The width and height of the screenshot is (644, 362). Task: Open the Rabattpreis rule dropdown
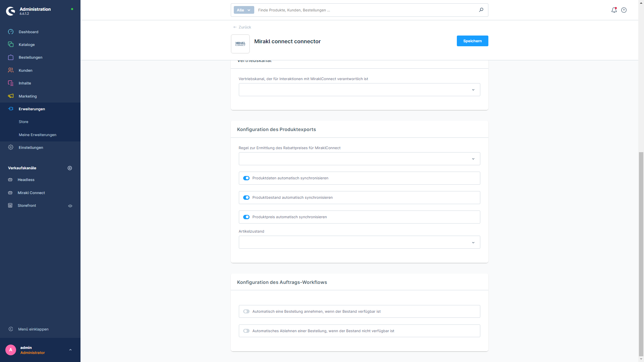point(359,159)
